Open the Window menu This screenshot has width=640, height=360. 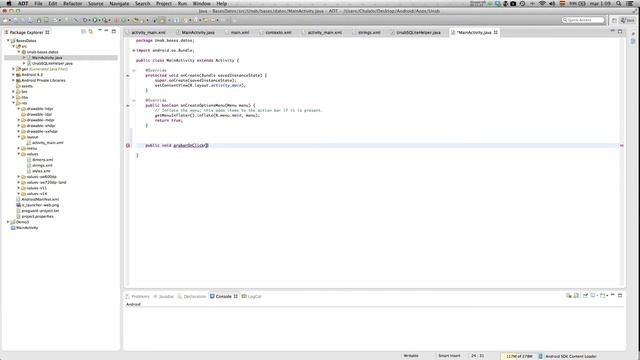click(202, 3)
